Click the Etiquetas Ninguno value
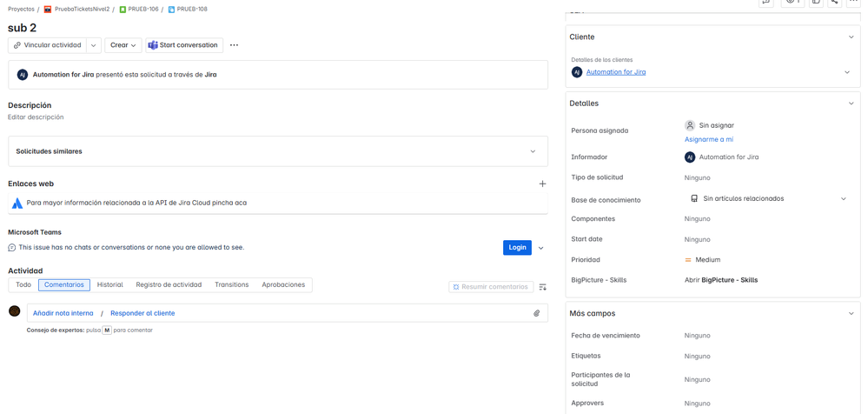 [698, 357]
